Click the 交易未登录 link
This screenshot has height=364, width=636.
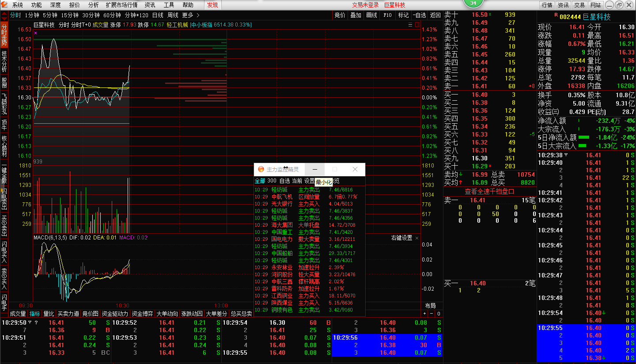(365, 5)
